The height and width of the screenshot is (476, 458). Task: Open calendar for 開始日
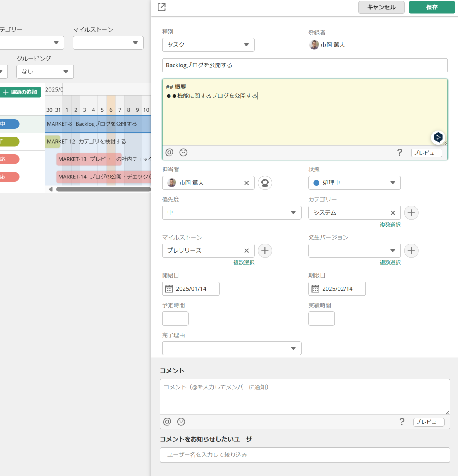coord(169,289)
